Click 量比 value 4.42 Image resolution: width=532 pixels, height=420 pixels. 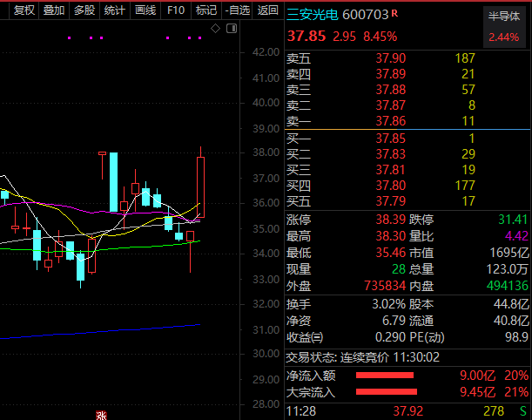516,236
